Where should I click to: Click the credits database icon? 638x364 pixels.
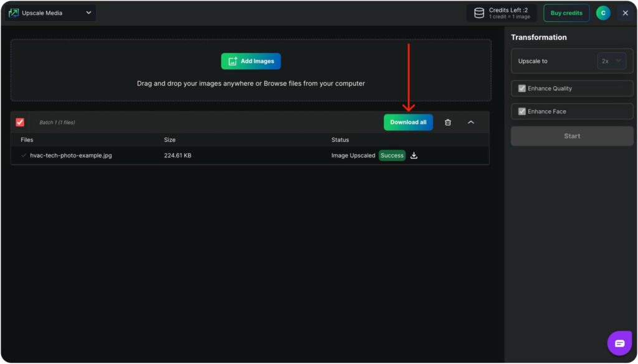pos(479,13)
